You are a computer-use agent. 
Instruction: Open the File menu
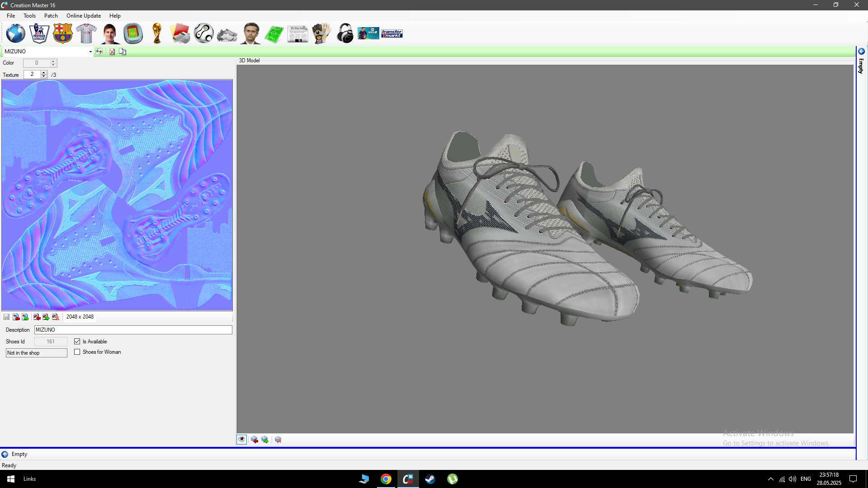[x=11, y=16]
